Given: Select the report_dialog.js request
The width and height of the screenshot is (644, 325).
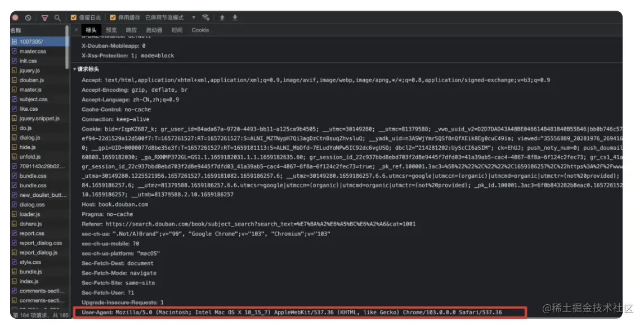Looking at the screenshot, I should pyautogui.click(x=39, y=252).
